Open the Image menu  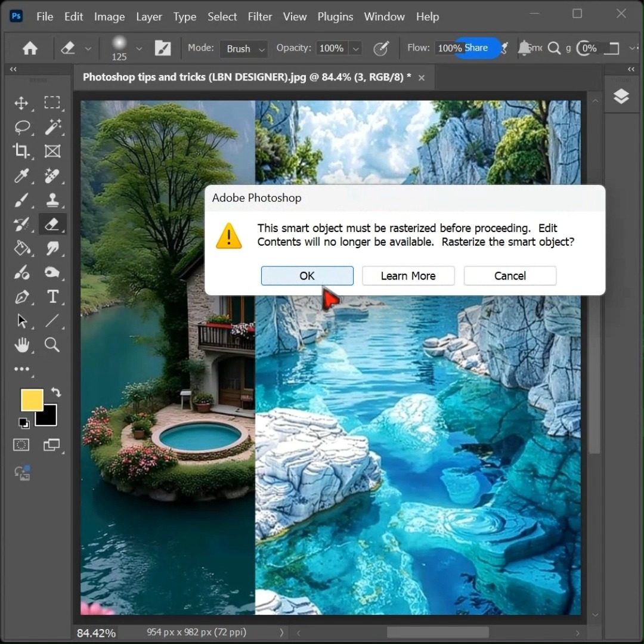(x=109, y=17)
